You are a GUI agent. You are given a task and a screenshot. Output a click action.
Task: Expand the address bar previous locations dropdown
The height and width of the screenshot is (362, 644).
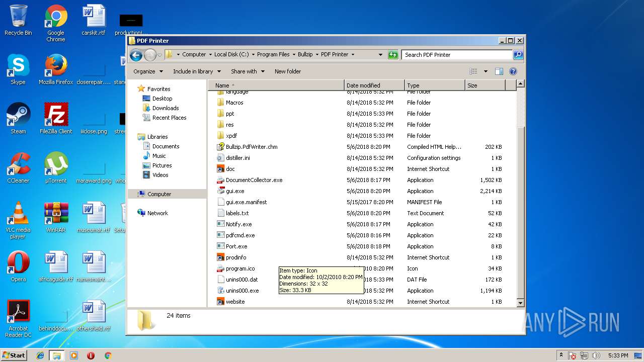pyautogui.click(x=380, y=55)
